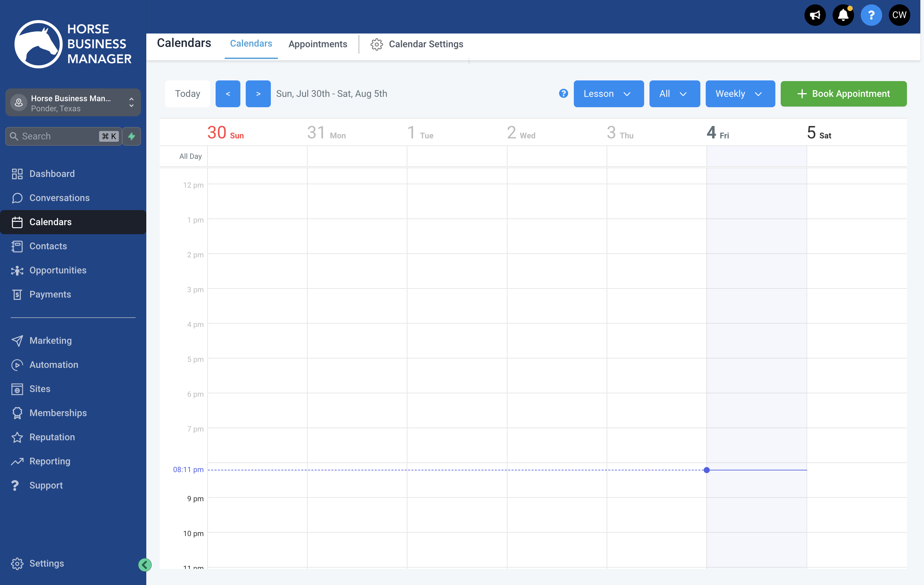Click the 4 Fri day header
This screenshot has width=924, height=585.
pyautogui.click(x=717, y=133)
